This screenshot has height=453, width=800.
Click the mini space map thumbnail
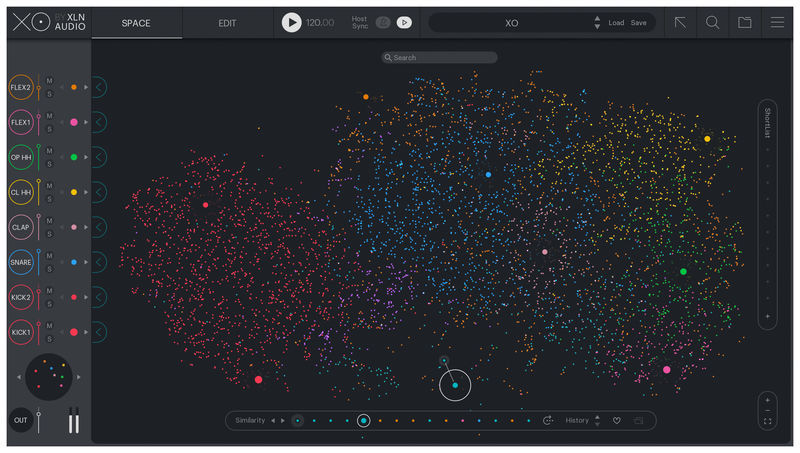click(48, 377)
